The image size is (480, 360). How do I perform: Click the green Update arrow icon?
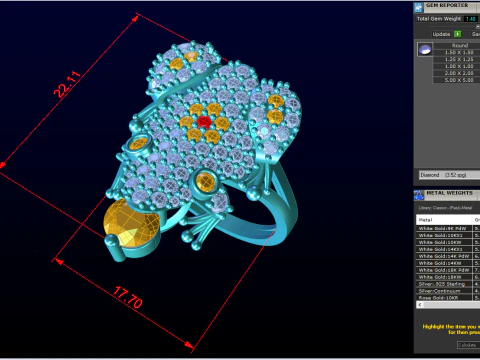458,34
